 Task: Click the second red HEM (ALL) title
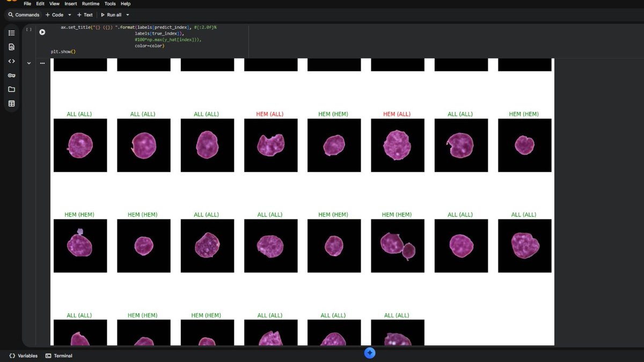[397, 114]
